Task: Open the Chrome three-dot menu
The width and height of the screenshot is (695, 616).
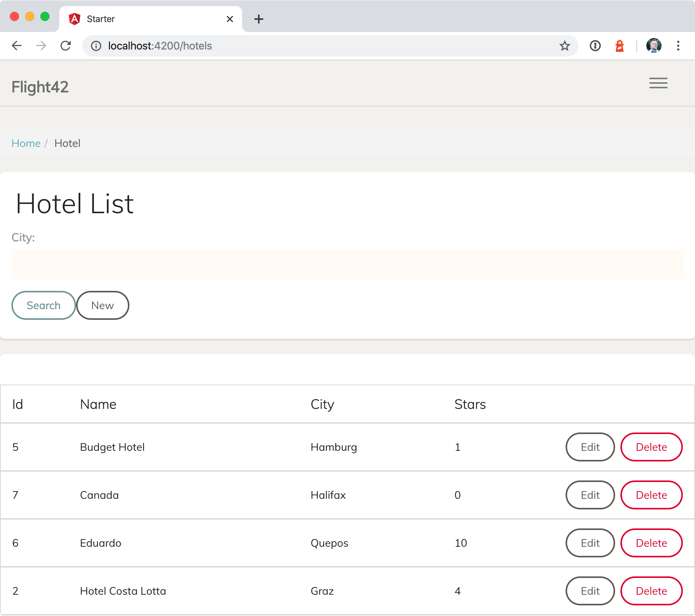Action: tap(678, 46)
